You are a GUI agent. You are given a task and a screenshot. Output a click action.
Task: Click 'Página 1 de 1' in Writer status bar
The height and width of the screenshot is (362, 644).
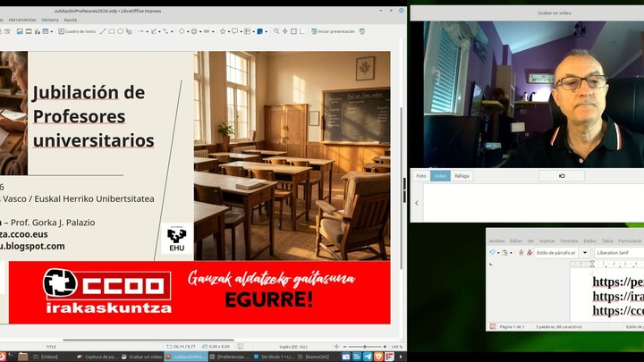click(512, 327)
